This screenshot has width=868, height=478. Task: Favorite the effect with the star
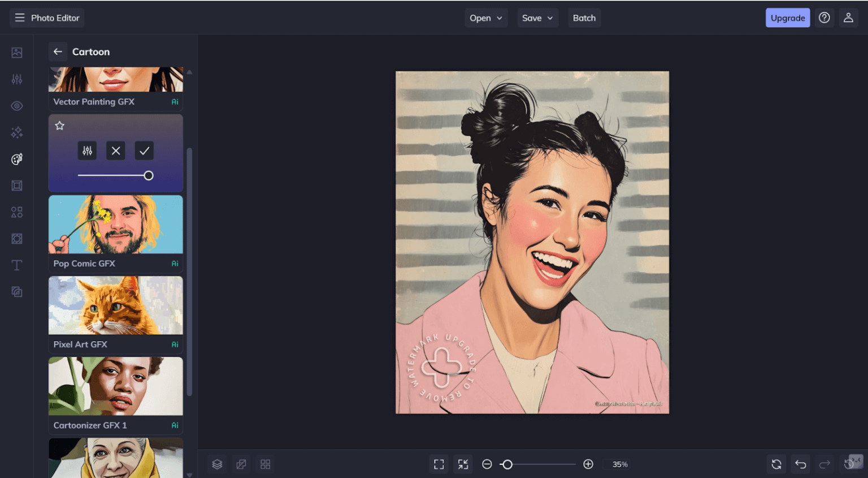click(x=60, y=126)
